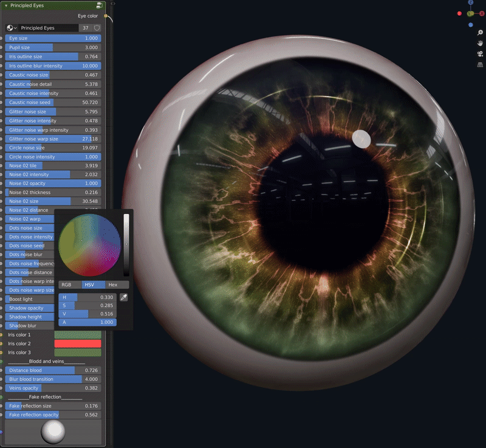
Task: Click the viewport navigation axis gizmo
Action: [471, 13]
